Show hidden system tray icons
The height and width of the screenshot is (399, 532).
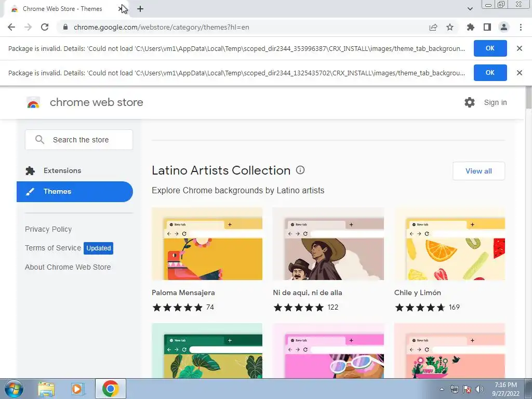pos(442,389)
